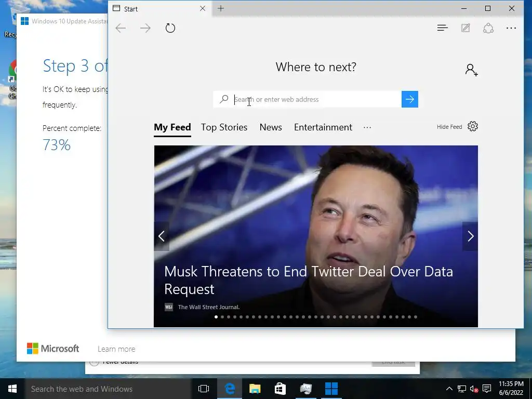Click Hide Feed link

(449, 127)
